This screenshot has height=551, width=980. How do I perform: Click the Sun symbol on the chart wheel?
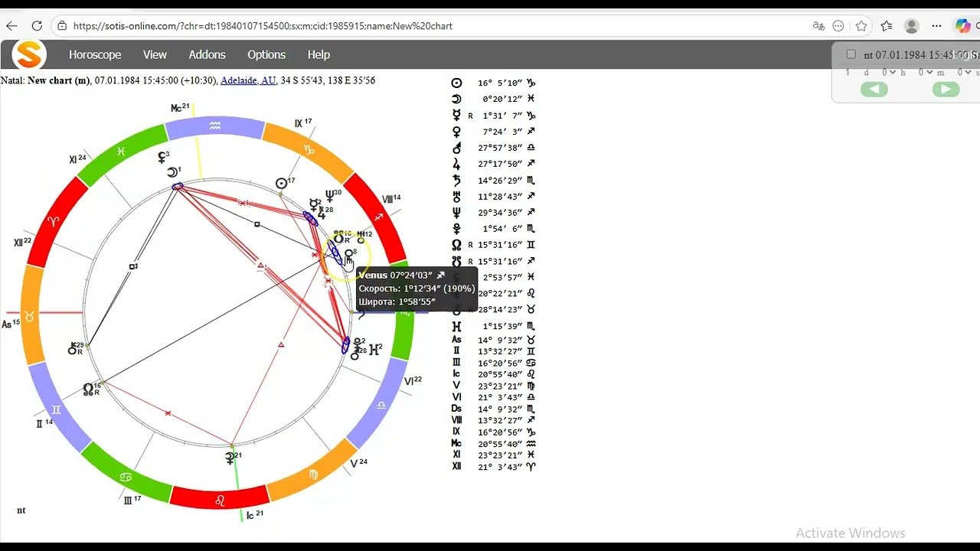(282, 184)
